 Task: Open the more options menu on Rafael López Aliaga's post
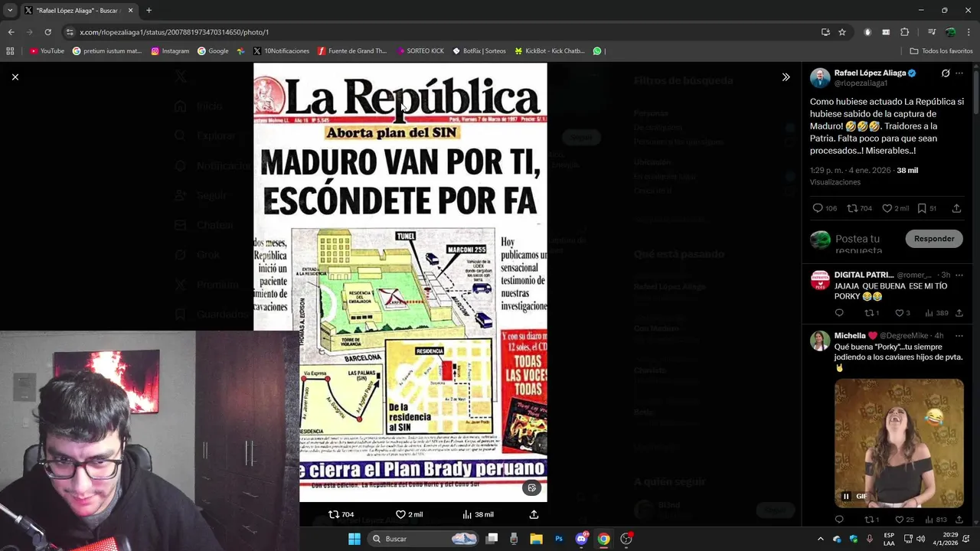(959, 73)
